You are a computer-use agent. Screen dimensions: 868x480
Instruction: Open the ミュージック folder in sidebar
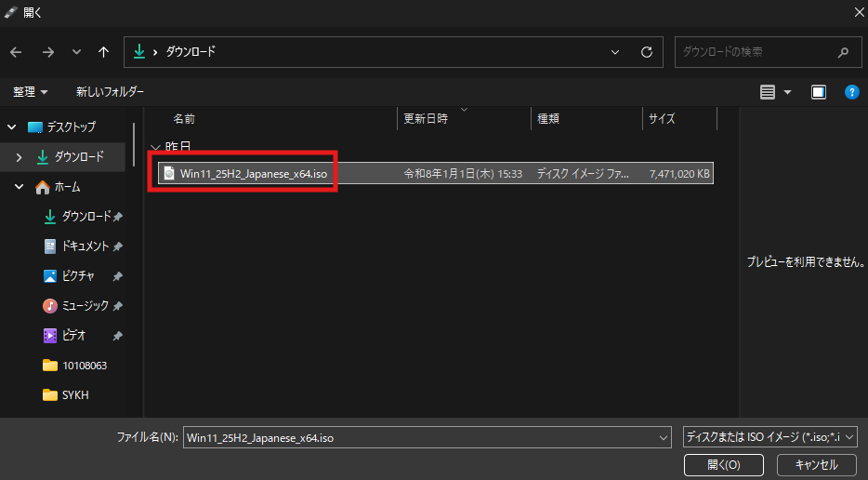pos(85,306)
